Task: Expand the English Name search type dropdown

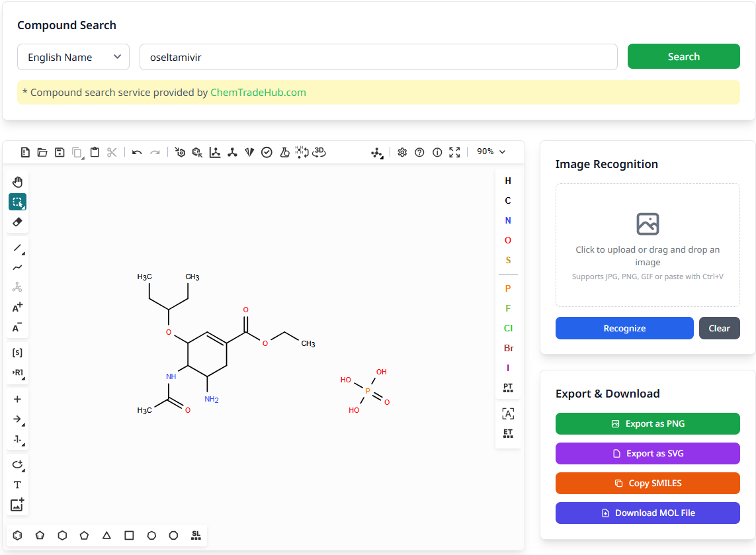Action: click(73, 57)
